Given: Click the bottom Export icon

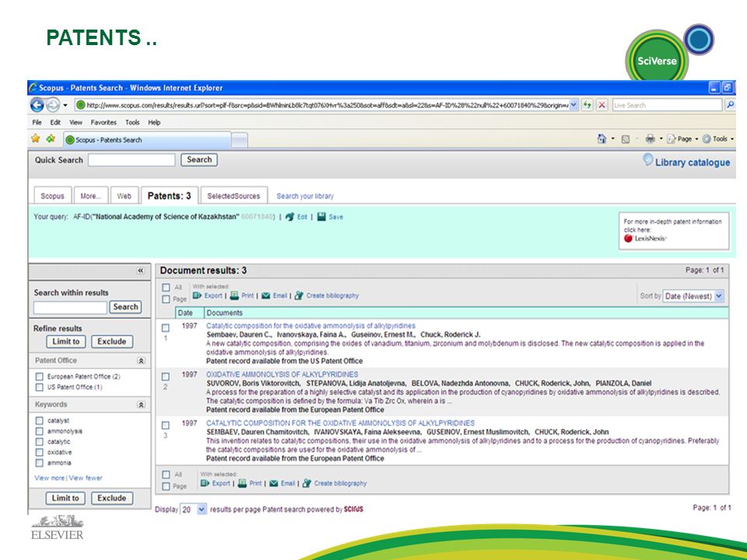Looking at the screenshot, I should (205, 483).
